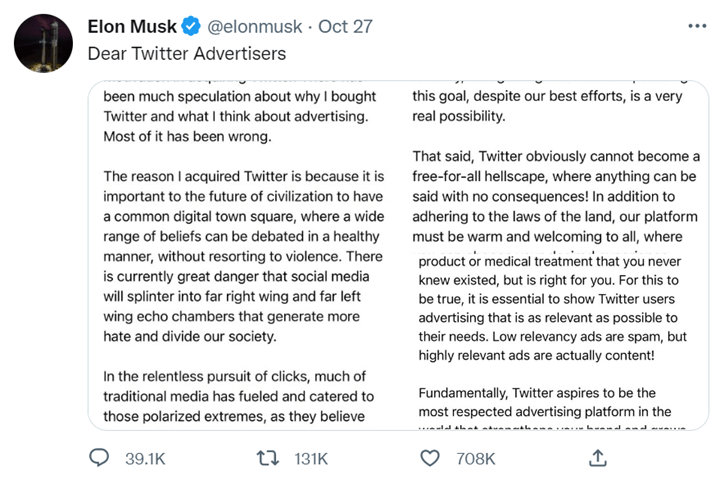
Task: Open the tweet's more options menu
Action: click(x=697, y=25)
